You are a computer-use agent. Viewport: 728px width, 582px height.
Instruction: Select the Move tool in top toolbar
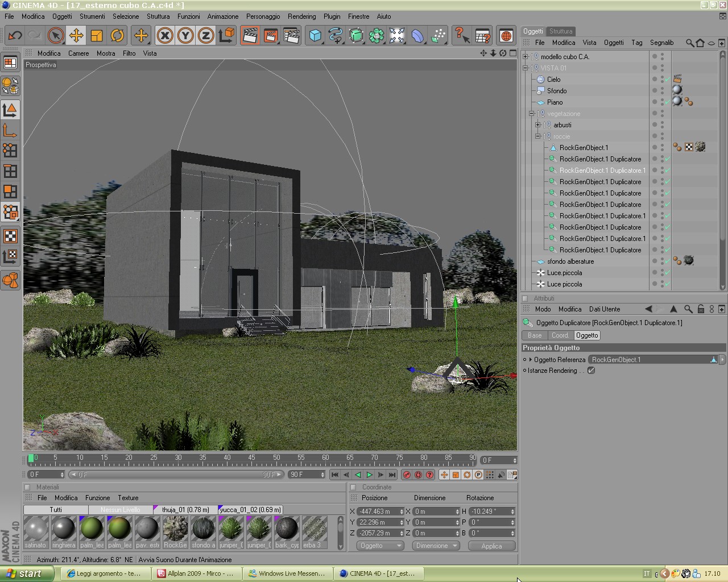click(76, 35)
